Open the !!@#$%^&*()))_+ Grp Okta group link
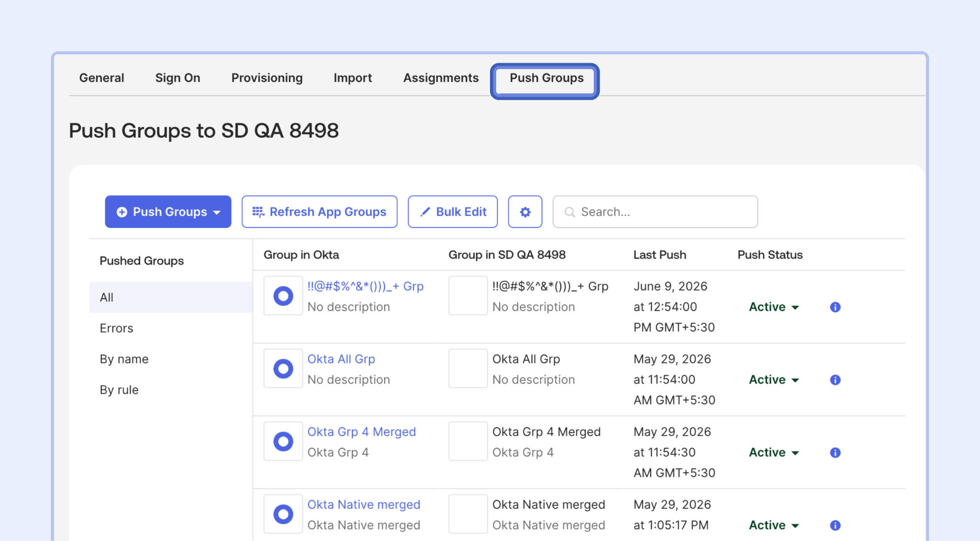 [366, 286]
